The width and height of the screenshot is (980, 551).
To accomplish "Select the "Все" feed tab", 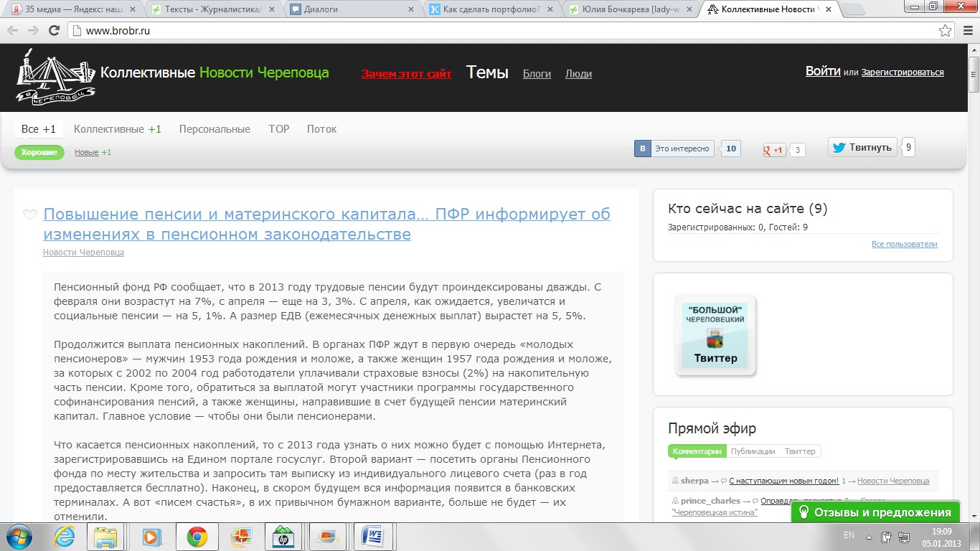I will pyautogui.click(x=39, y=129).
